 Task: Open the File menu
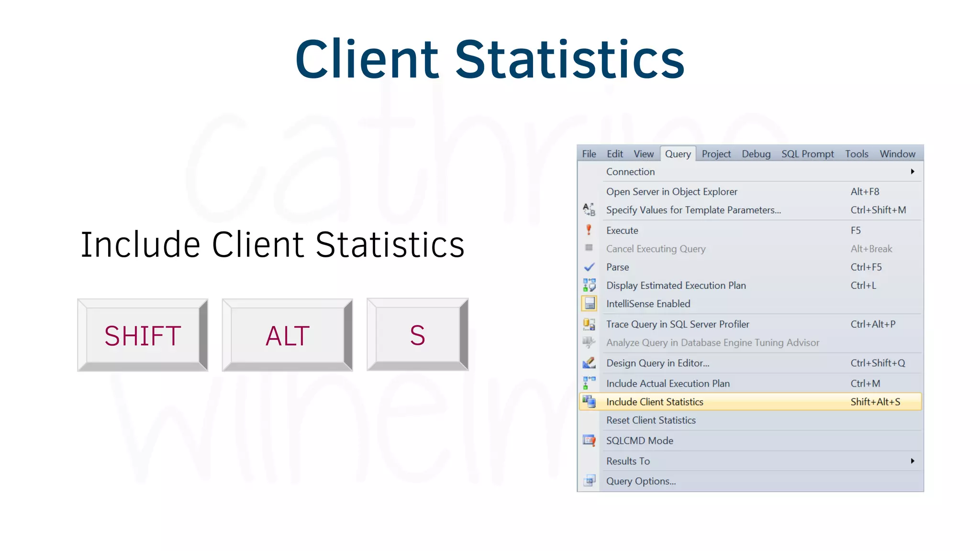589,154
